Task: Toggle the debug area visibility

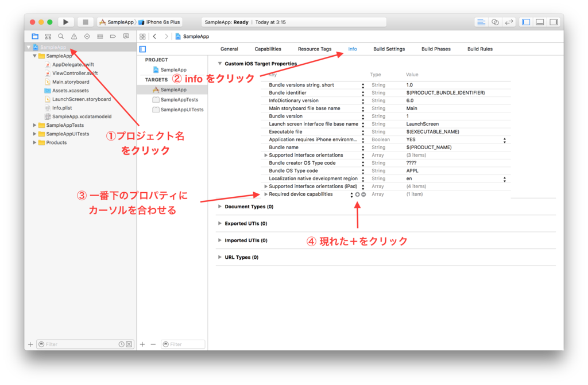Action: point(540,22)
